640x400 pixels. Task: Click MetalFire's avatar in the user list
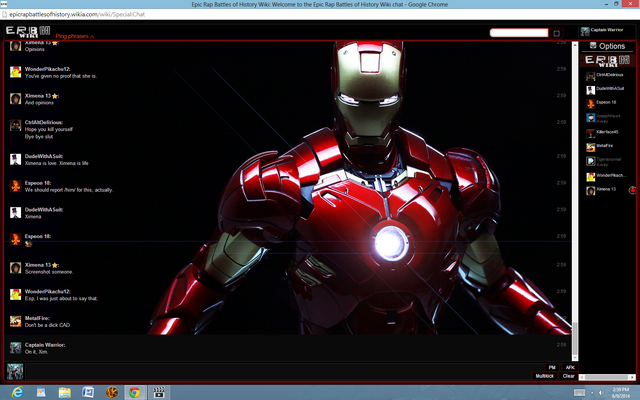pyautogui.click(x=590, y=147)
